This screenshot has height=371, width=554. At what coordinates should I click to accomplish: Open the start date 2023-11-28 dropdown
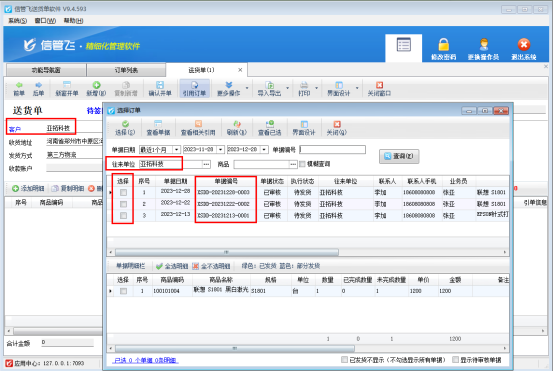tap(220, 150)
